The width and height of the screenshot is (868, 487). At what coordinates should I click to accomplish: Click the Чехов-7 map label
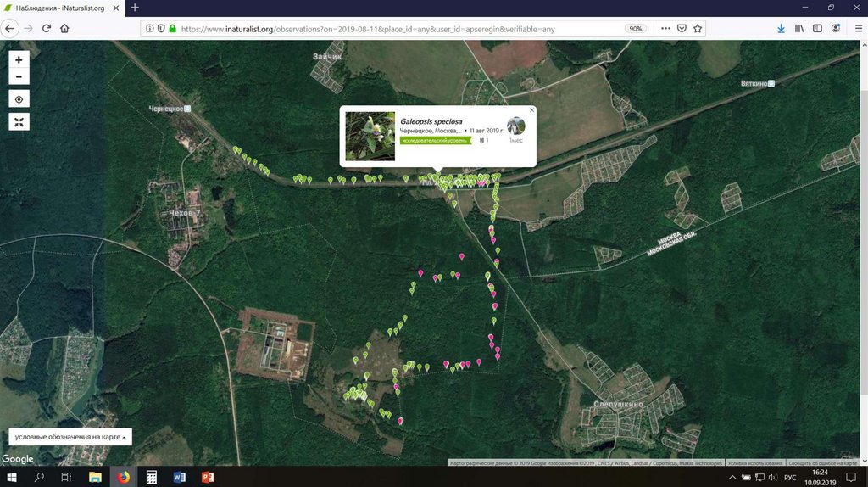point(183,213)
